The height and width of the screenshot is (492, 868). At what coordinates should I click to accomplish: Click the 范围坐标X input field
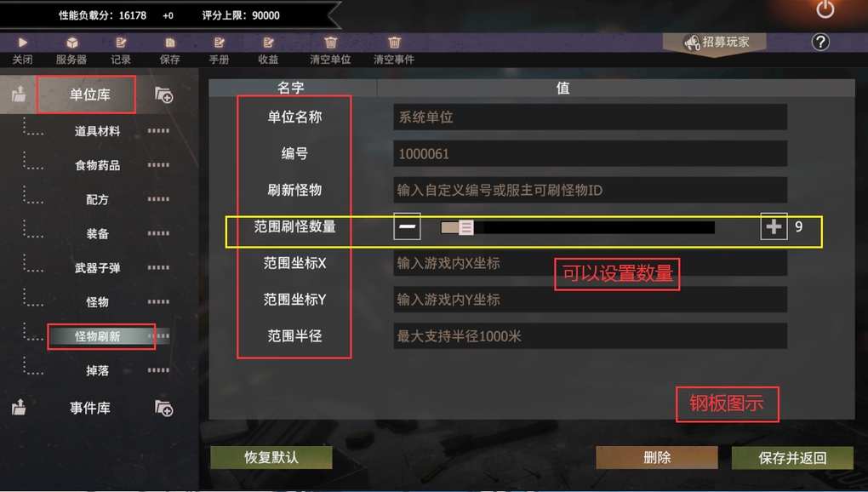click(590, 263)
